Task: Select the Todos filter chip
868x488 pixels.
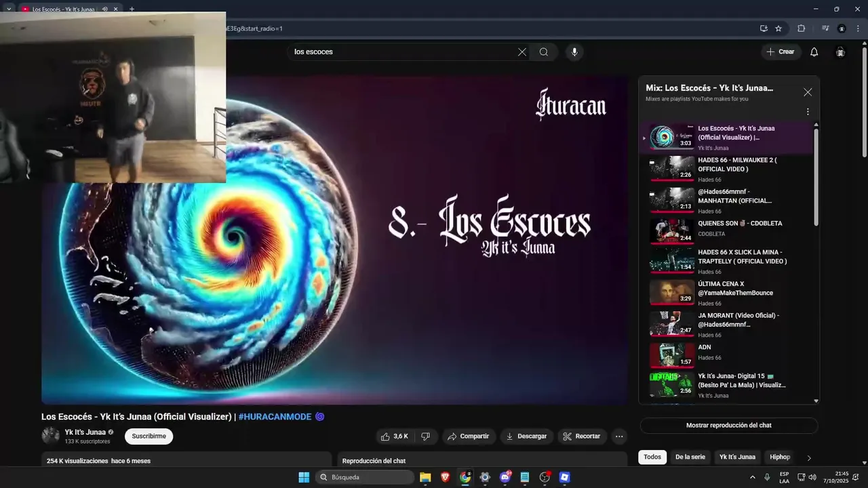Action: click(652, 457)
